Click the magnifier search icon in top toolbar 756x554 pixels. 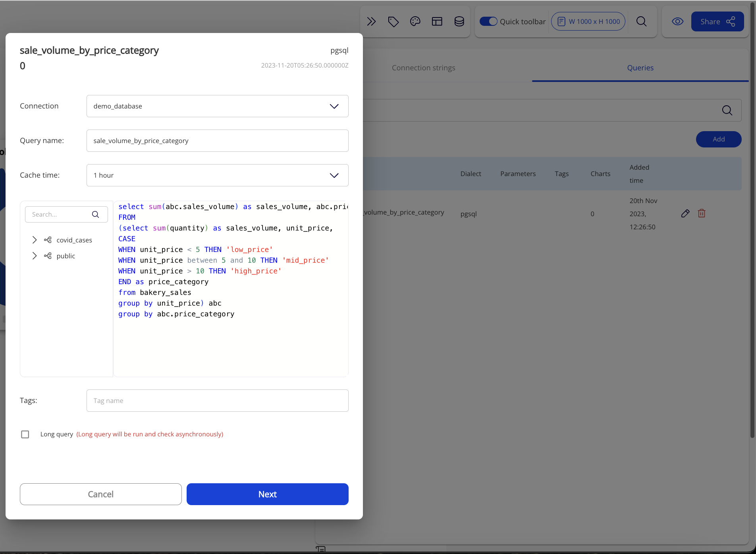pyautogui.click(x=641, y=21)
